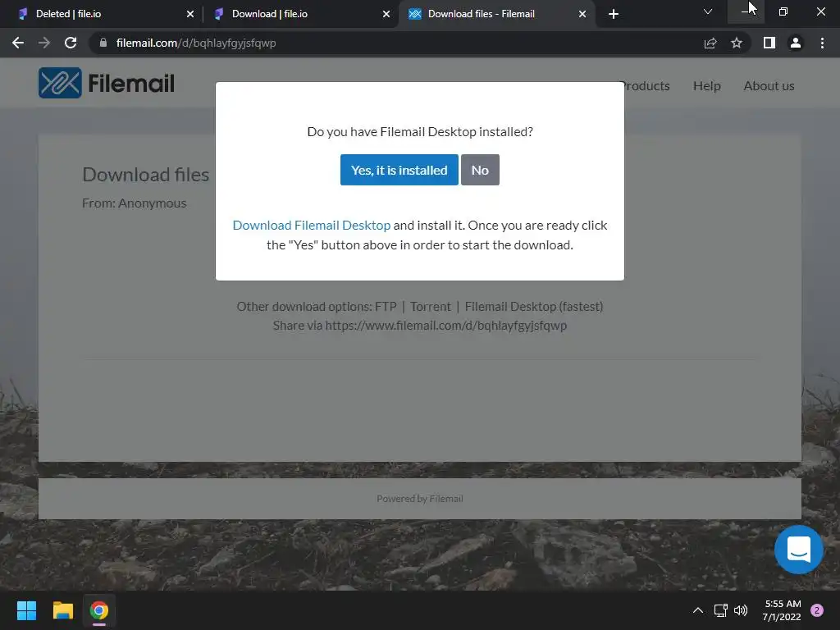This screenshot has height=630, width=840.
Task: Open Chrome three-dot menu
Action: tap(822, 43)
